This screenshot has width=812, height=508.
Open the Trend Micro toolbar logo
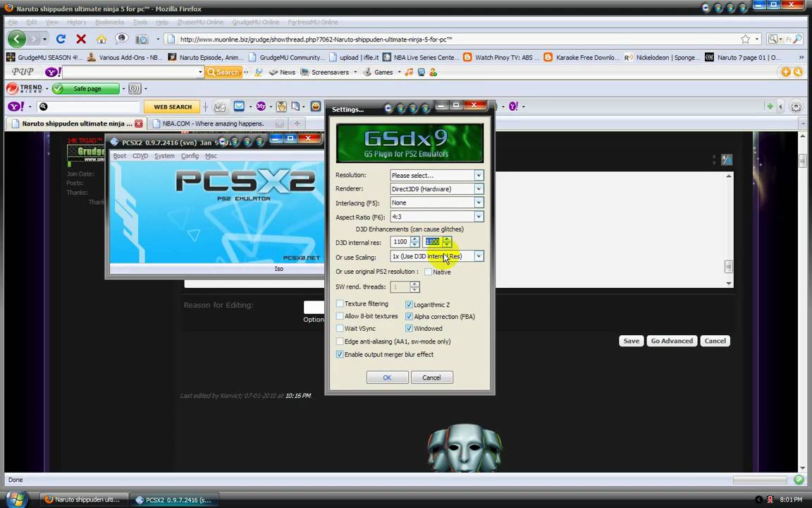[25, 89]
